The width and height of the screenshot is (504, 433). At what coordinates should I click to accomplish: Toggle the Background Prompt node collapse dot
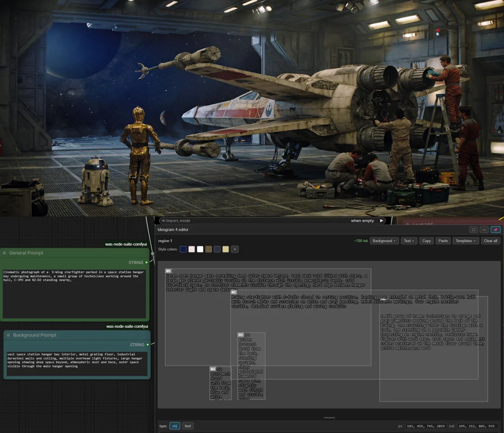pos(9,335)
